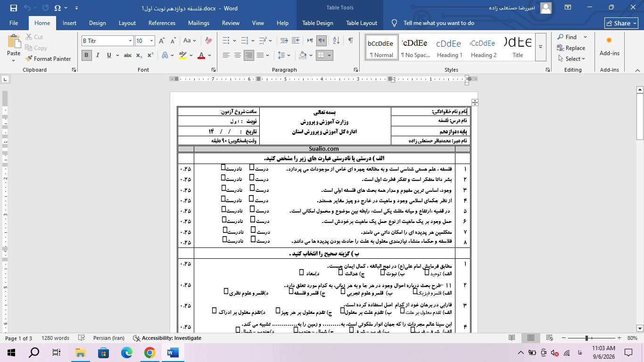The image size is (644, 362).
Task: Open the Paste options dropdown
Action: pos(14,61)
